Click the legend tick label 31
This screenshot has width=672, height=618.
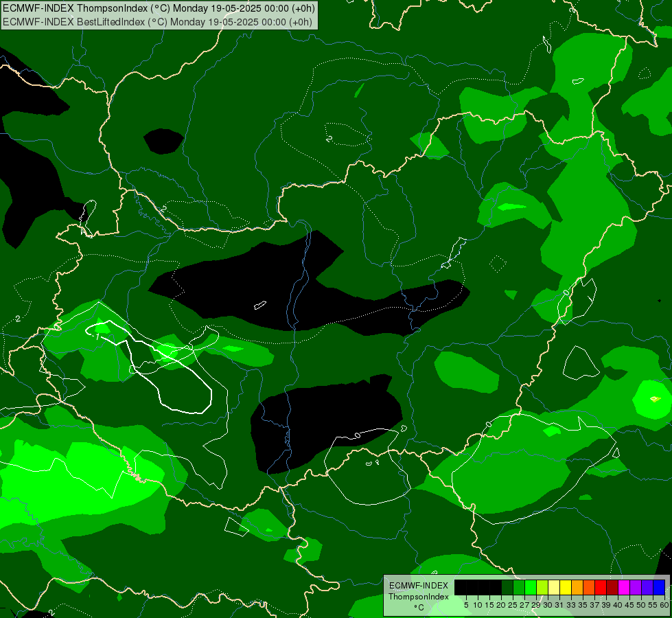click(x=559, y=605)
